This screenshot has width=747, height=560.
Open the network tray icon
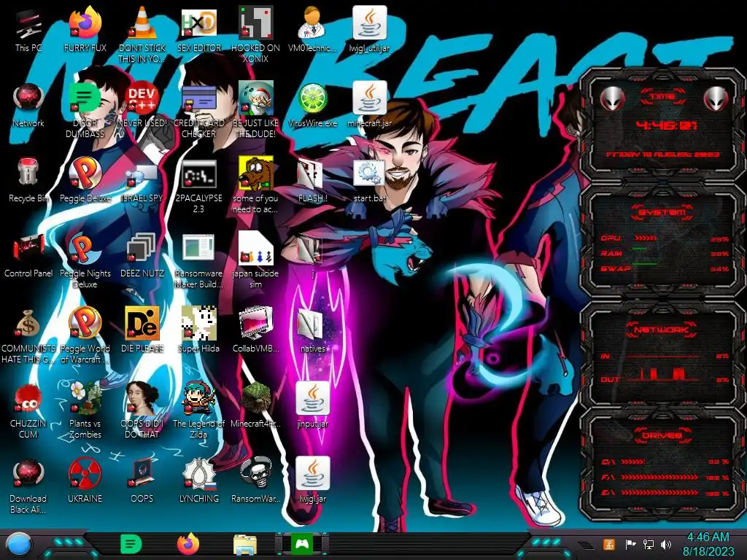(649, 544)
